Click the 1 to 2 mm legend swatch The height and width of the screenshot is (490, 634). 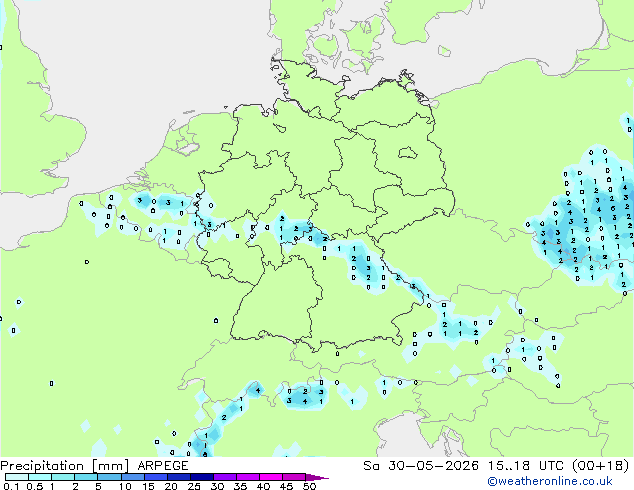coord(63,477)
